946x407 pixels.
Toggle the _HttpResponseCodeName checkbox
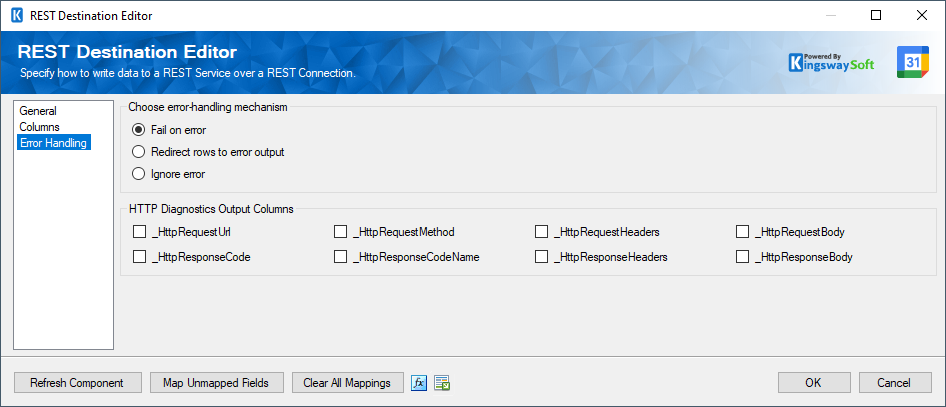coord(341,257)
